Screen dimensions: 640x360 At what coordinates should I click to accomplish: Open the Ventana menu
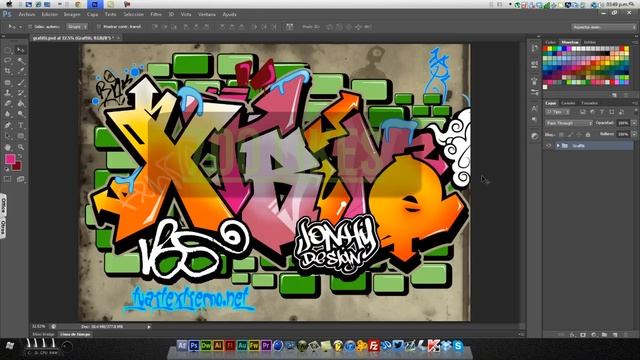point(207,14)
